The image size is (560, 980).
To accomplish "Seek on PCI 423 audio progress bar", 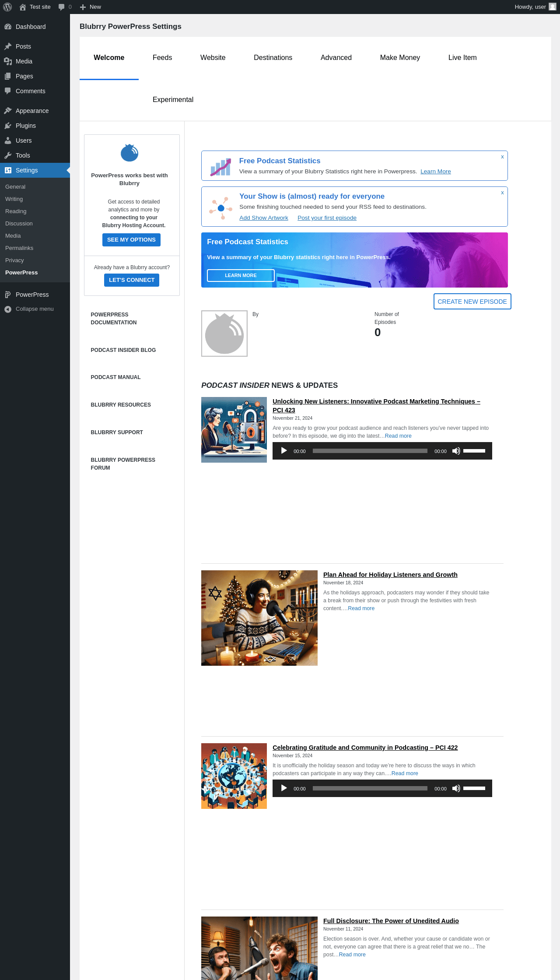I will [x=370, y=451].
